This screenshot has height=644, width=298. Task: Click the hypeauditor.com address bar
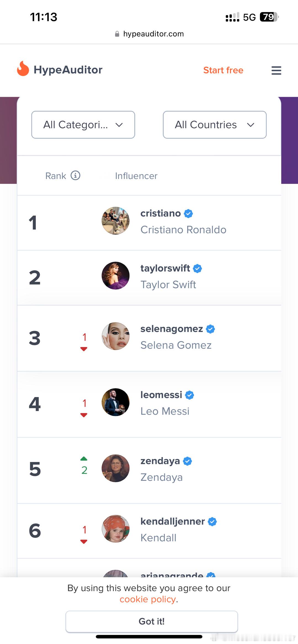coord(149,34)
